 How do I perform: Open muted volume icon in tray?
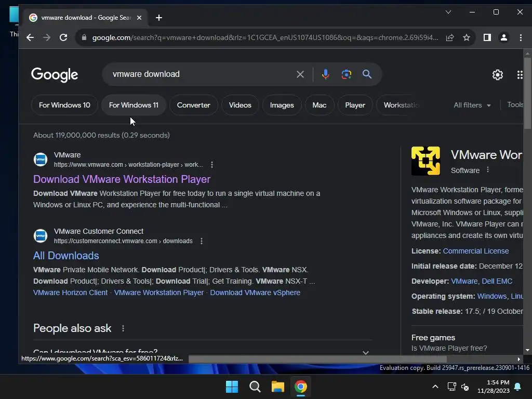(465, 387)
